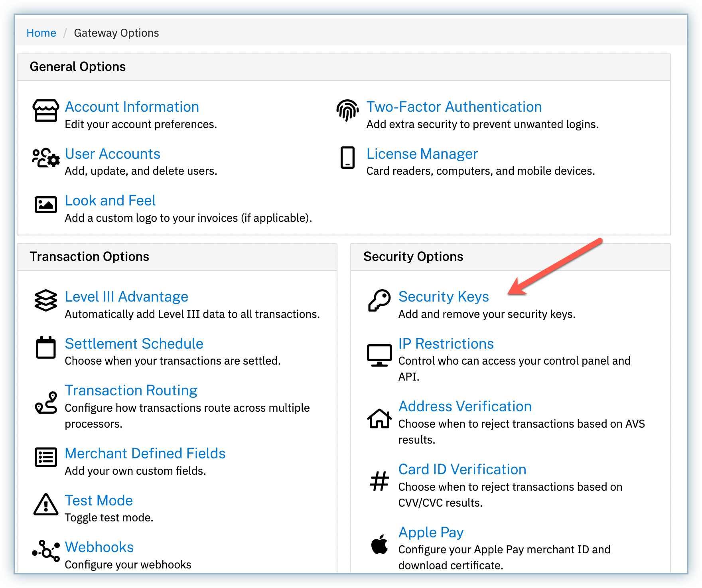Click the Apple logo icon for Apple Pay
Screen dimensions: 702x588
(379, 544)
